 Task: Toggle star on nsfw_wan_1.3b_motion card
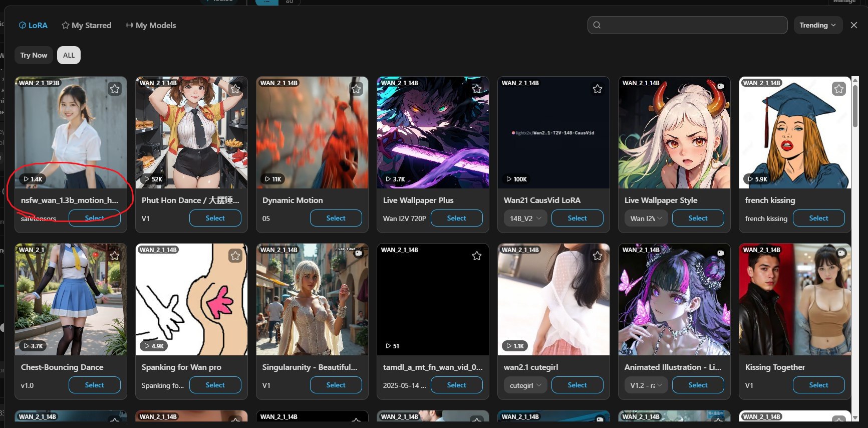tap(115, 89)
